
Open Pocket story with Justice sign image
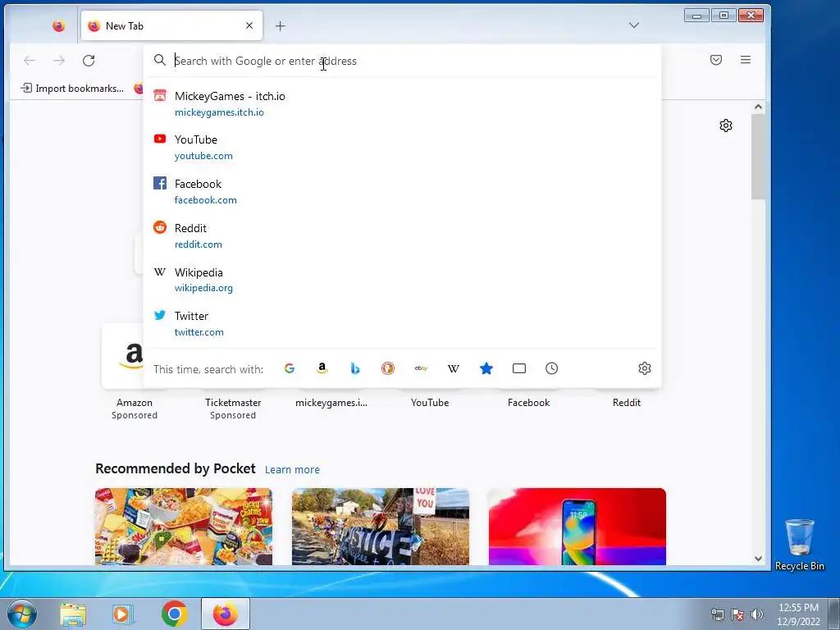click(x=381, y=527)
